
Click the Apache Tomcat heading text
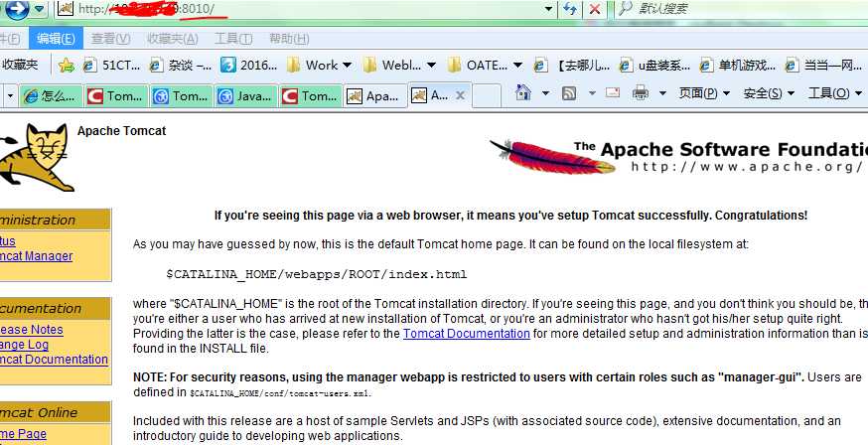122,131
